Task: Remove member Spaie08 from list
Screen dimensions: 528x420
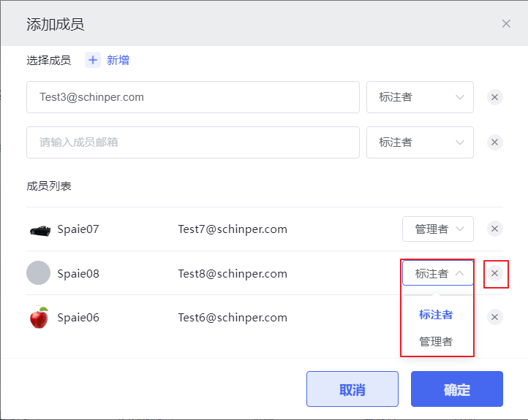Action: tap(494, 273)
